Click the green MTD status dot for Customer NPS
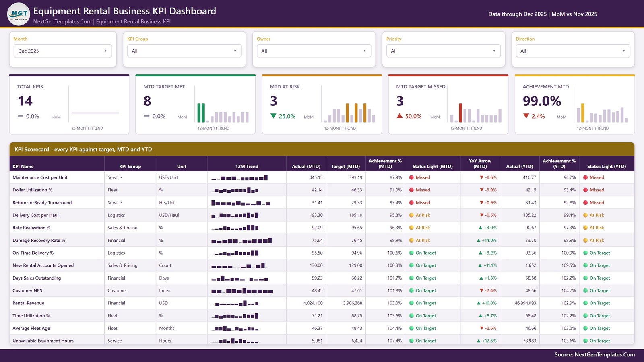Image resolution: width=644 pixels, height=362 pixels. [411, 290]
